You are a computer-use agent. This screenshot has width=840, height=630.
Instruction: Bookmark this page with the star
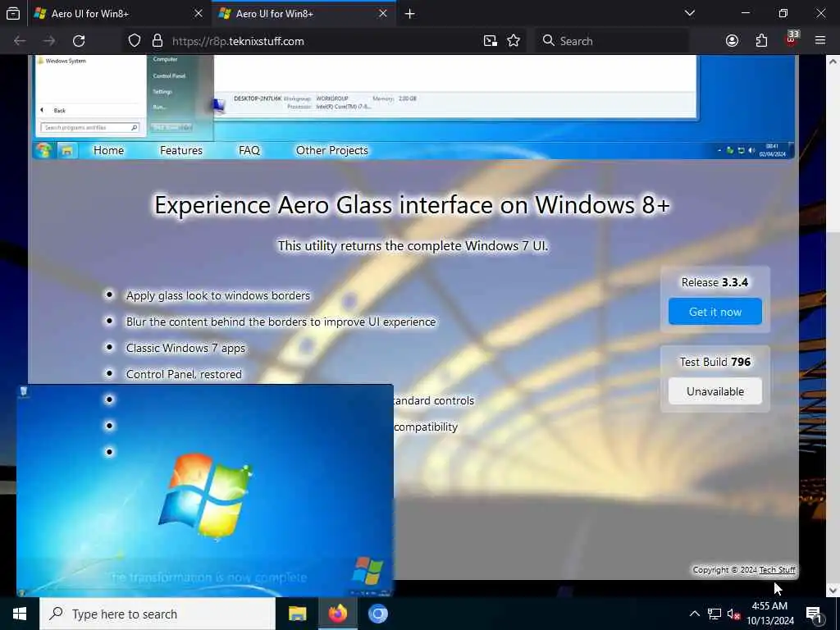pyautogui.click(x=514, y=41)
